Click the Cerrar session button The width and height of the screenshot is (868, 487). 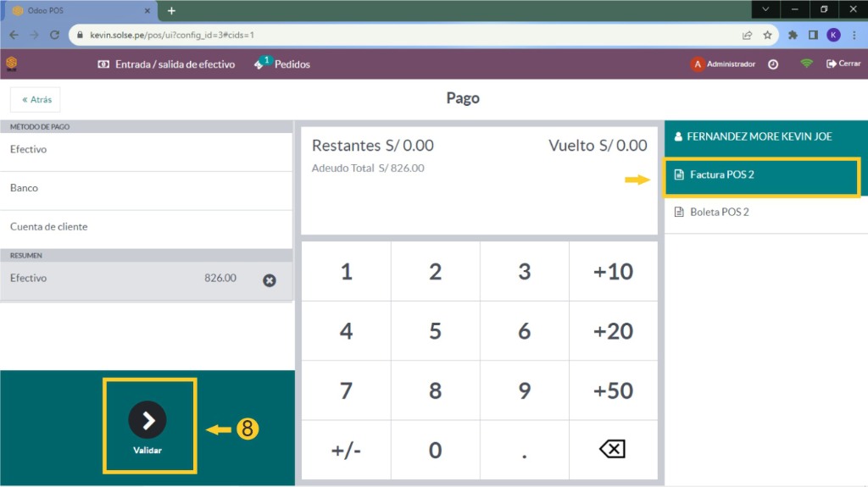click(x=843, y=64)
